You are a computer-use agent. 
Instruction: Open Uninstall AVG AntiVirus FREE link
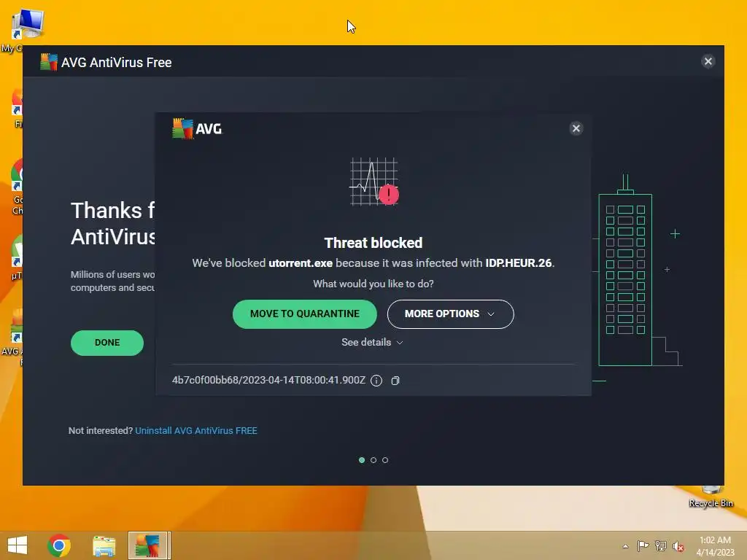(196, 430)
